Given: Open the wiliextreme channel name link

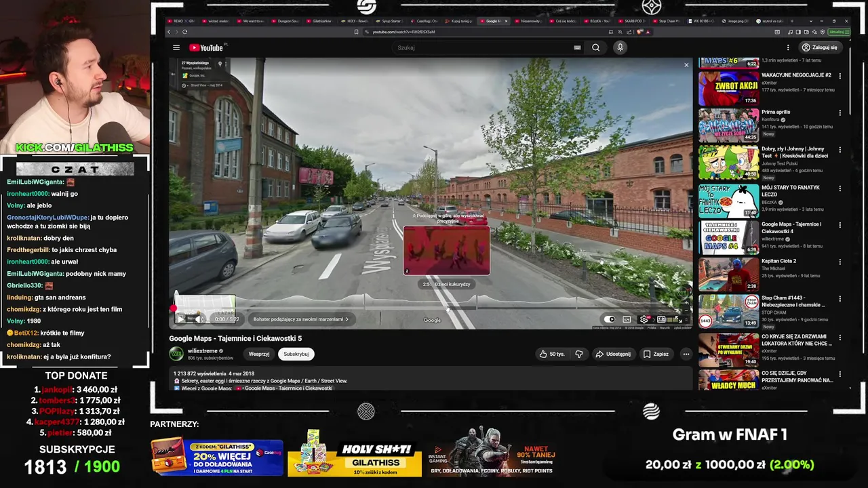Looking at the screenshot, I should pos(203,351).
